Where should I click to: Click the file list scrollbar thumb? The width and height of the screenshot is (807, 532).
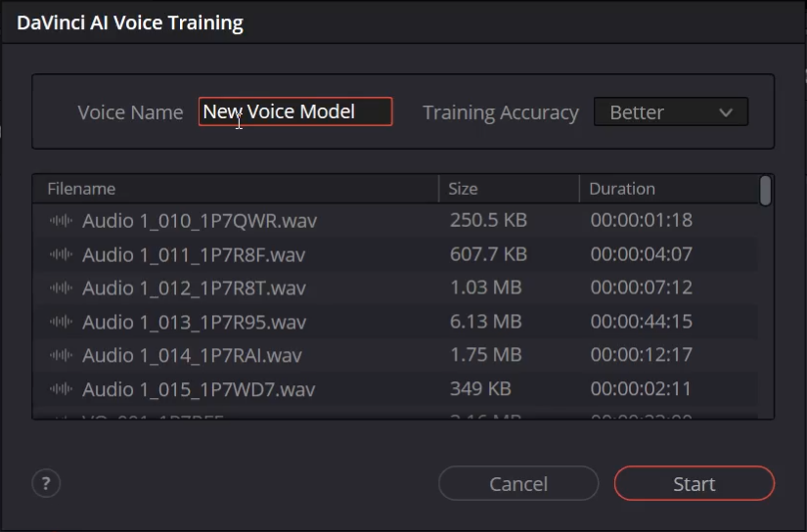tap(765, 191)
